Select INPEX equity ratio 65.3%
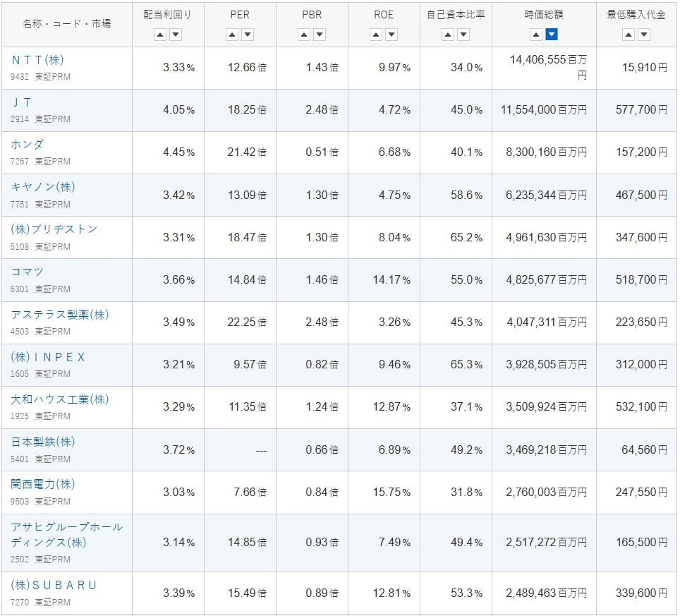The width and height of the screenshot is (680, 616). coord(466,364)
